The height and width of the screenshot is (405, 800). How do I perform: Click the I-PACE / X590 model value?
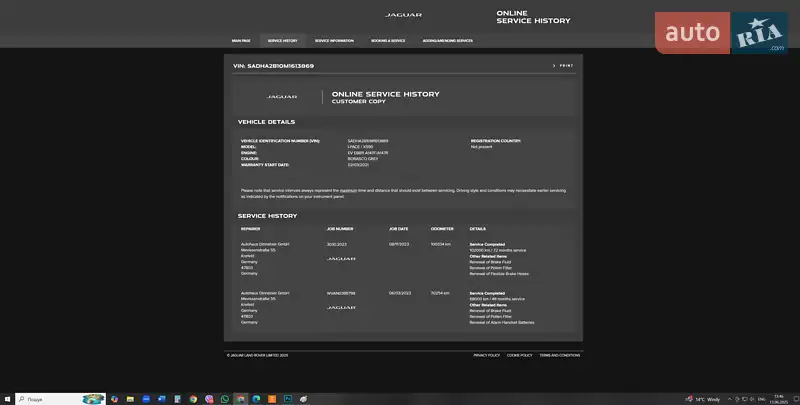(360, 147)
